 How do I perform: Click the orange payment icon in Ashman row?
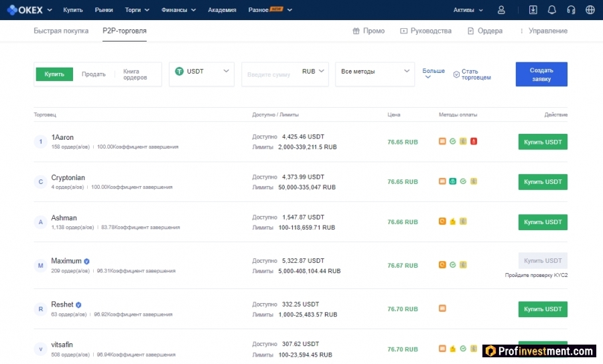coord(442,221)
